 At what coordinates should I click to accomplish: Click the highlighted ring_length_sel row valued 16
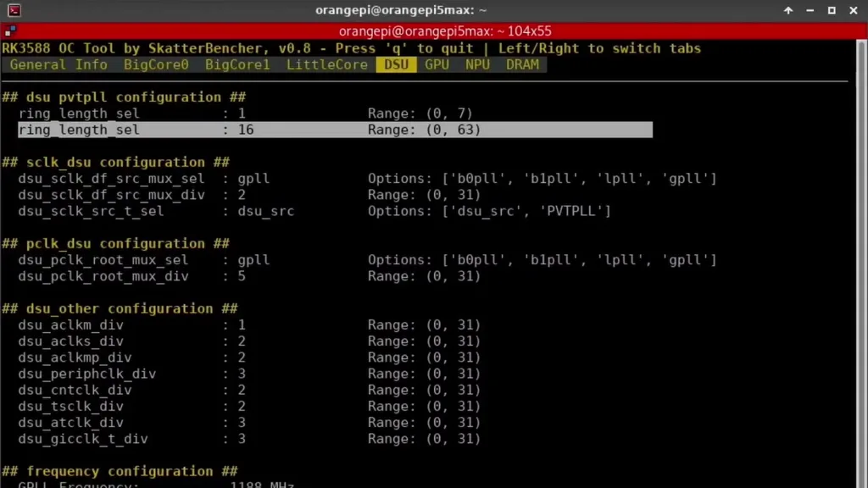[x=335, y=130]
